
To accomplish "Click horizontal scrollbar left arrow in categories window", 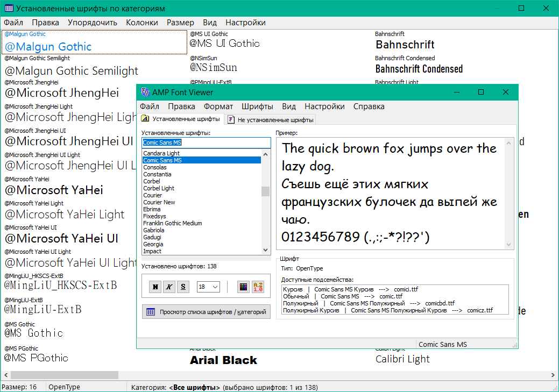I will [6, 375].
